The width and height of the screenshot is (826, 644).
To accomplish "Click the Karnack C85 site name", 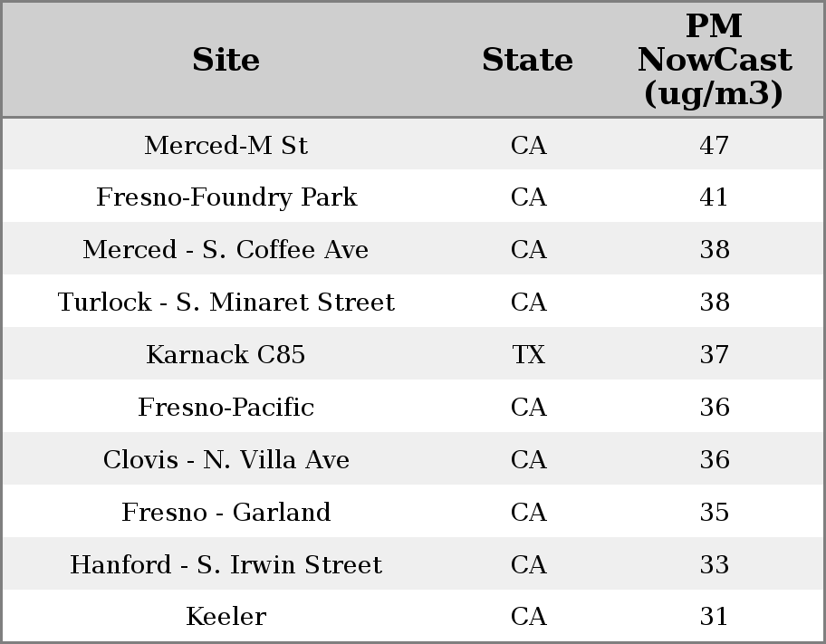I will pyautogui.click(x=226, y=355).
